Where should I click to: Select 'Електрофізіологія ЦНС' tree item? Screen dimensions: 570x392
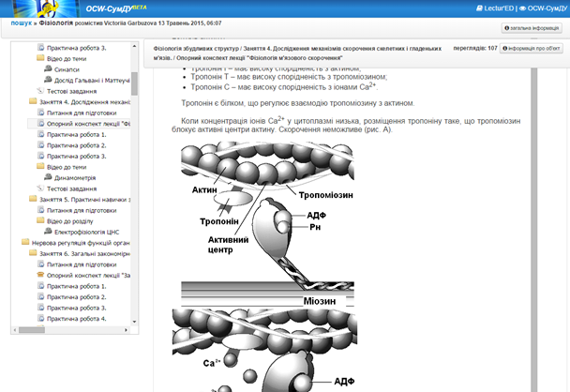[x=86, y=232]
